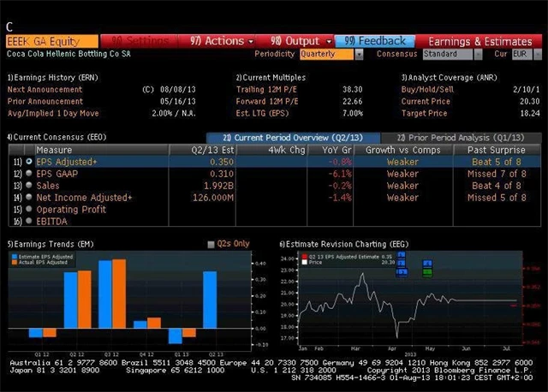Screen dimensions: 548x392
Task: Click the Sales estimate 1.992B
Action: pyautogui.click(x=219, y=186)
